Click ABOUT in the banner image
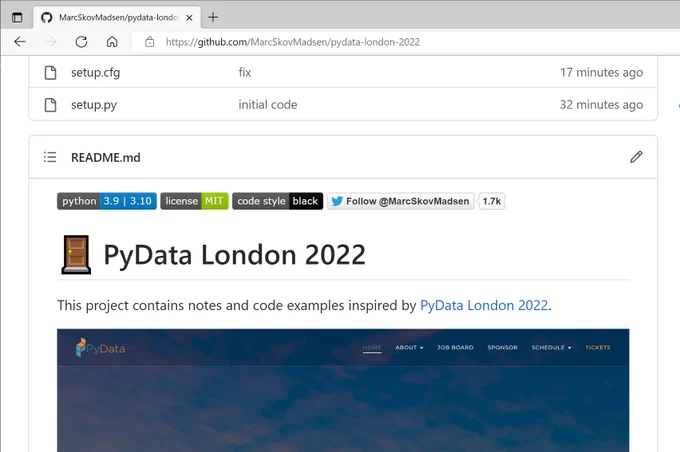This screenshot has width=680, height=452. (x=409, y=347)
